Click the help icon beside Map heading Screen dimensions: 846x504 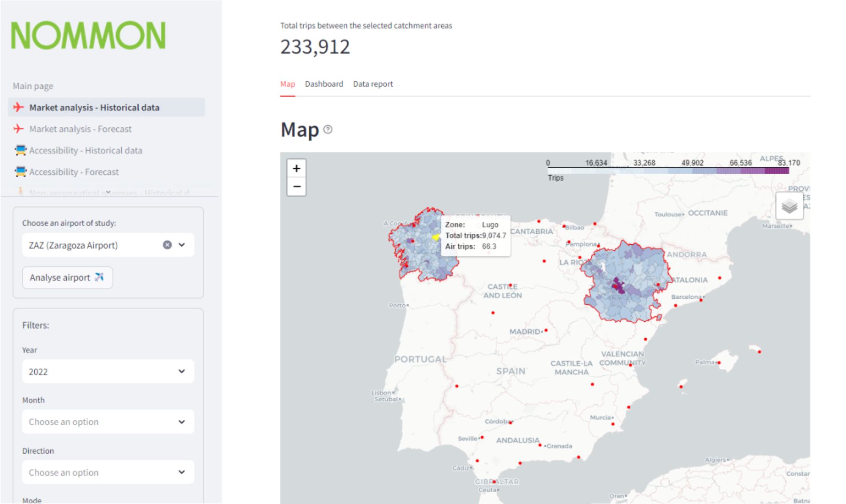328,130
